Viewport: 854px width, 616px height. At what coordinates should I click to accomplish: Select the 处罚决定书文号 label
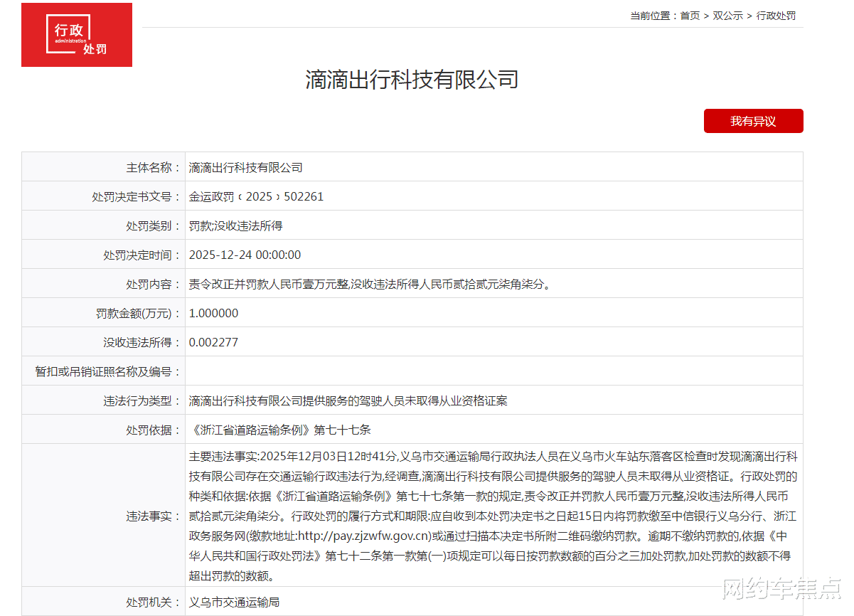137,196
